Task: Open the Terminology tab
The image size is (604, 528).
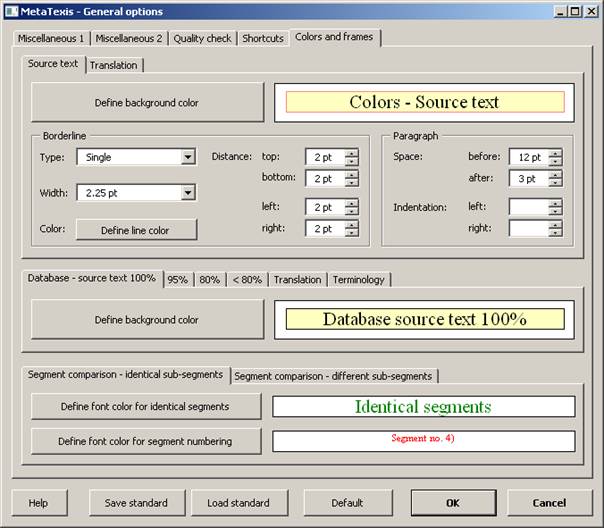Action: pyautogui.click(x=359, y=280)
